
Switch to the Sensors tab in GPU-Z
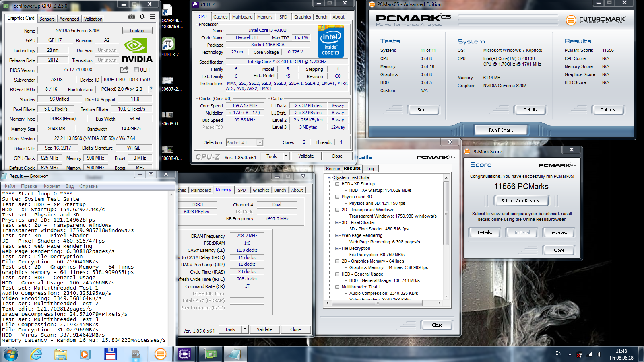47,19
